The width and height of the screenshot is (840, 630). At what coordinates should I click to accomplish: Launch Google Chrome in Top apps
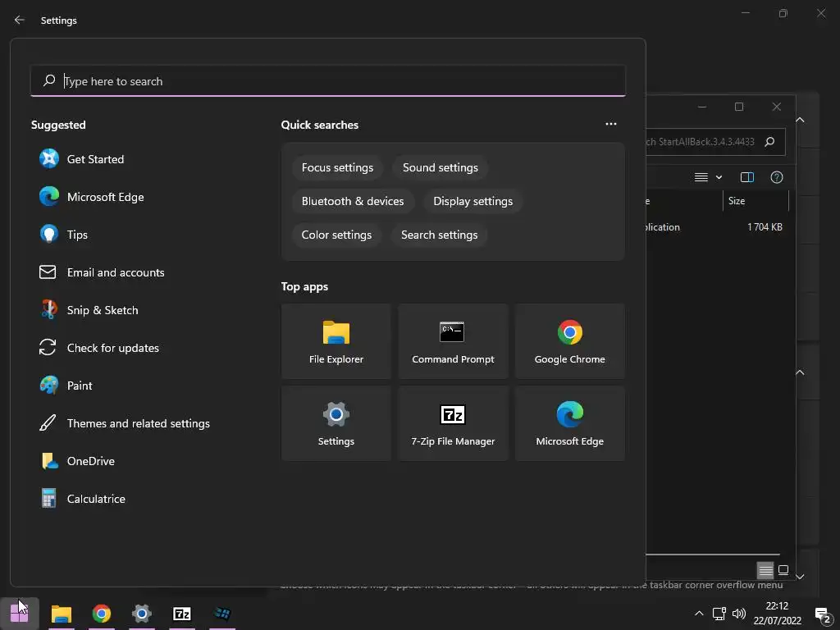tap(569, 341)
